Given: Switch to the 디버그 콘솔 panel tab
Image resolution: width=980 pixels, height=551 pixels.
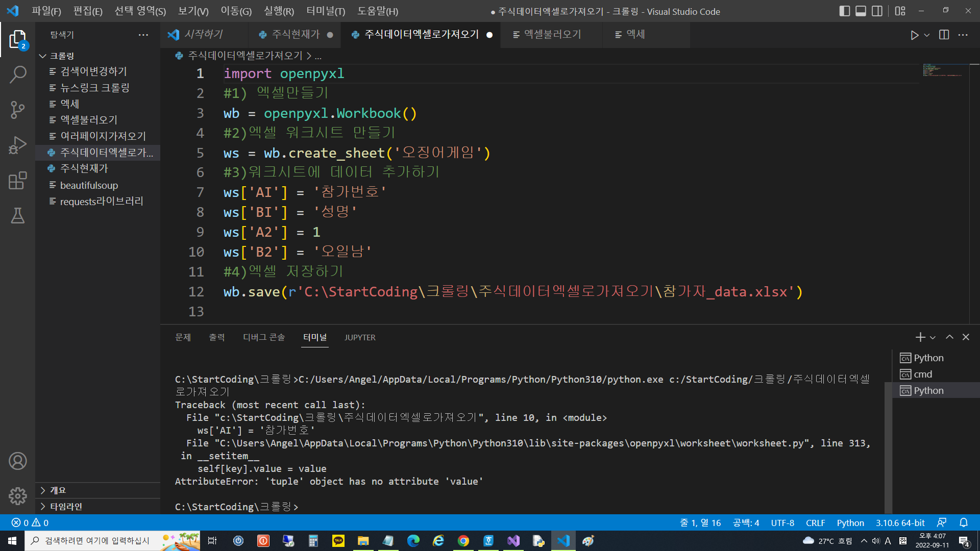Looking at the screenshot, I should 264,337.
